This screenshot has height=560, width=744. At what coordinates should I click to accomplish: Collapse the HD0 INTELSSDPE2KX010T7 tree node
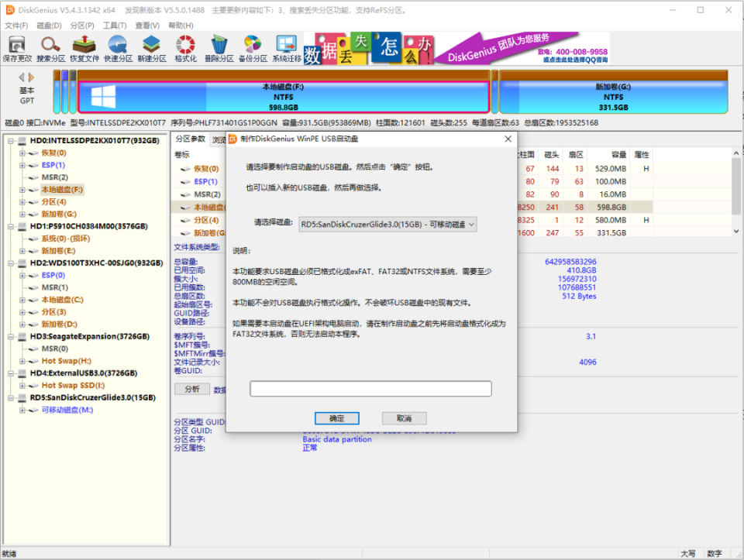coord(10,141)
